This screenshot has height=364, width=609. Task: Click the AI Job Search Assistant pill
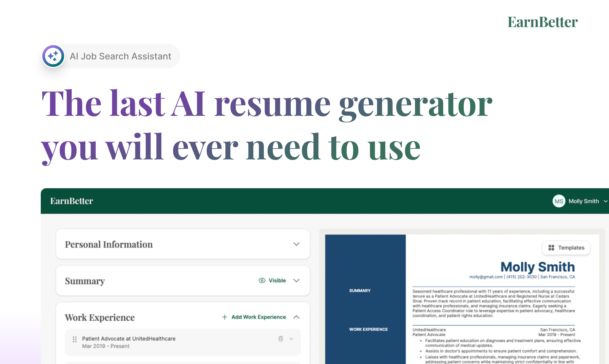pos(120,56)
